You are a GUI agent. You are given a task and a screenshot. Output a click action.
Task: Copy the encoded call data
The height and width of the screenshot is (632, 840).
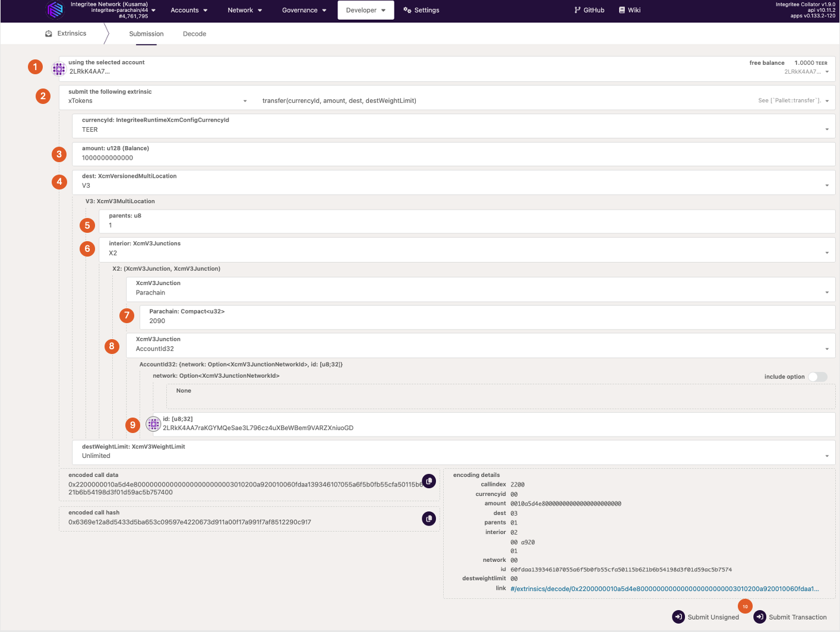(x=428, y=481)
